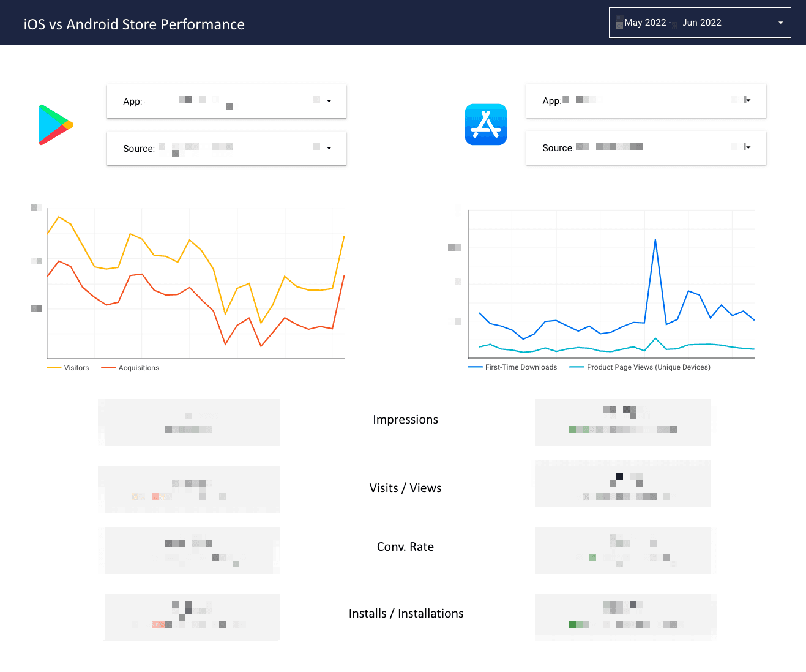Click the 'Installs / Installations' row label
This screenshot has width=806, height=672.
pos(406,613)
